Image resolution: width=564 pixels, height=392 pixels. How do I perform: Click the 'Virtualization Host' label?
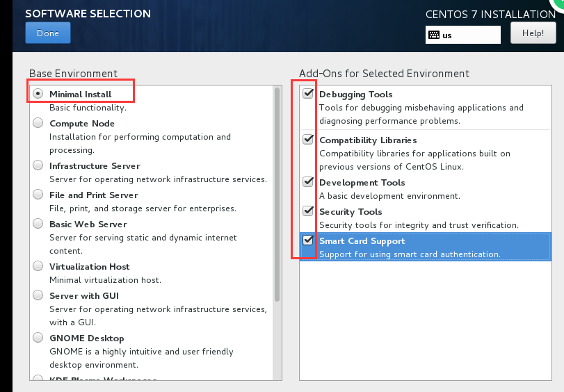click(x=90, y=266)
